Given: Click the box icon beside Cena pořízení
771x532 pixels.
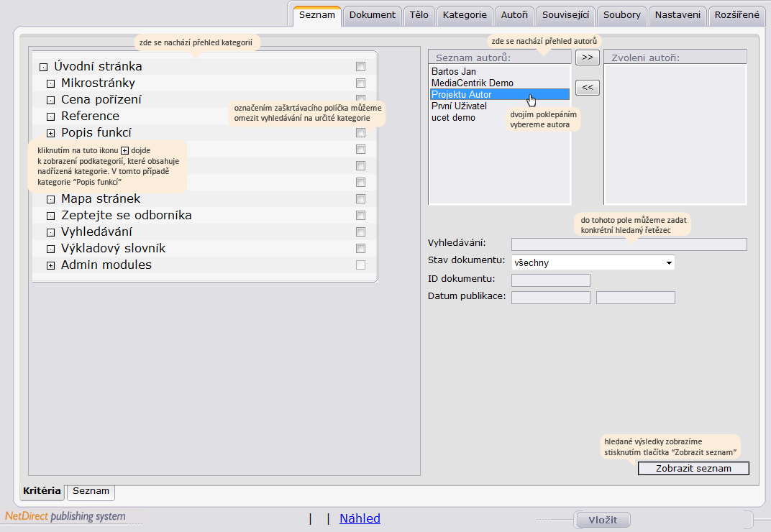Looking at the screenshot, I should tap(50, 101).
